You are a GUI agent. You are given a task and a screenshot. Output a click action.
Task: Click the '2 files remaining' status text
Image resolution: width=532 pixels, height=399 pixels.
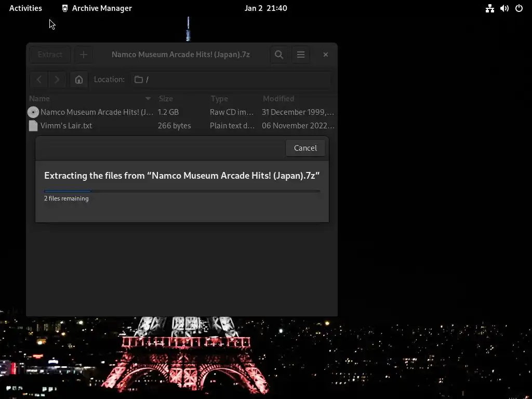66,198
